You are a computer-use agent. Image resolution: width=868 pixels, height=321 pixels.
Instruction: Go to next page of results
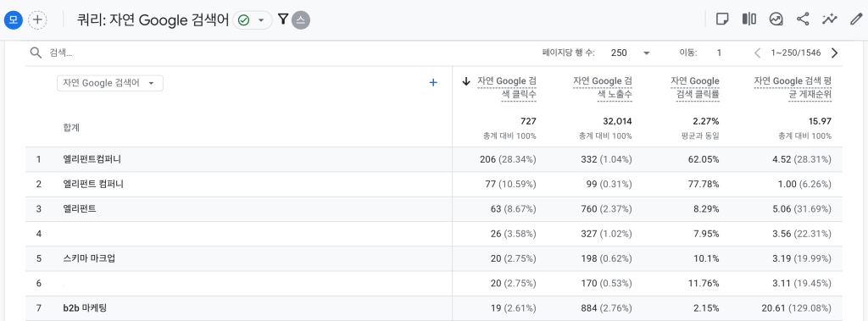point(835,53)
